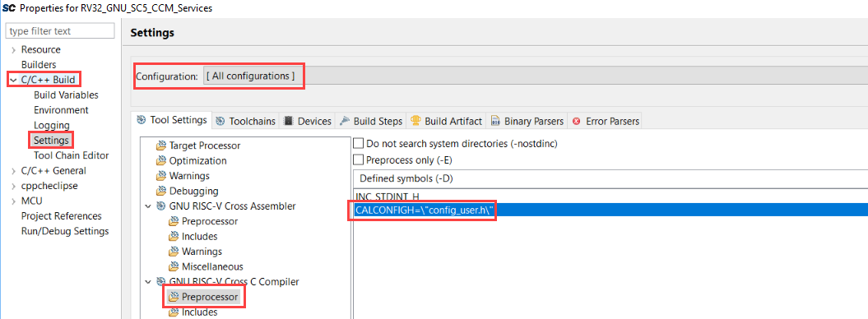Select the CALCONFIGH config_user.h symbol entry
This screenshot has width=868, height=319.
610,210
